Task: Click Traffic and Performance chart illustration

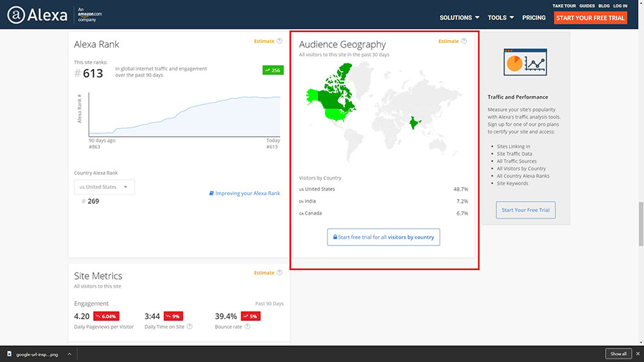Action: [525, 62]
